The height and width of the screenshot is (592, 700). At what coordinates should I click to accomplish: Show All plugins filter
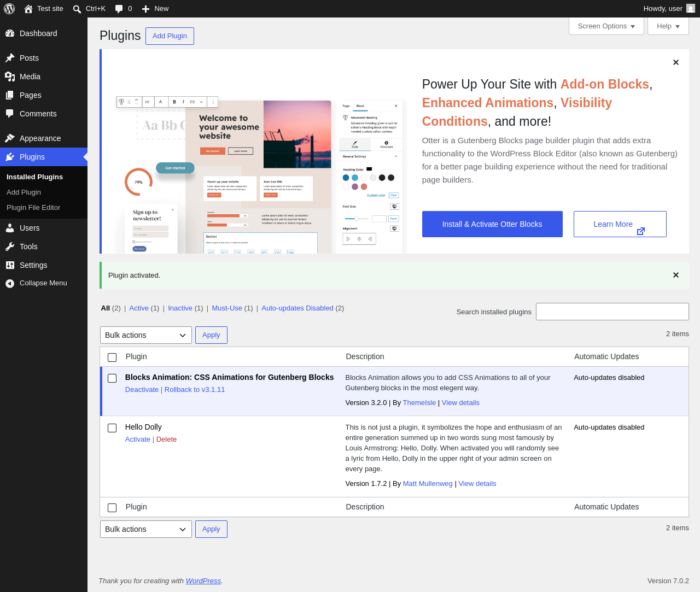click(x=106, y=308)
